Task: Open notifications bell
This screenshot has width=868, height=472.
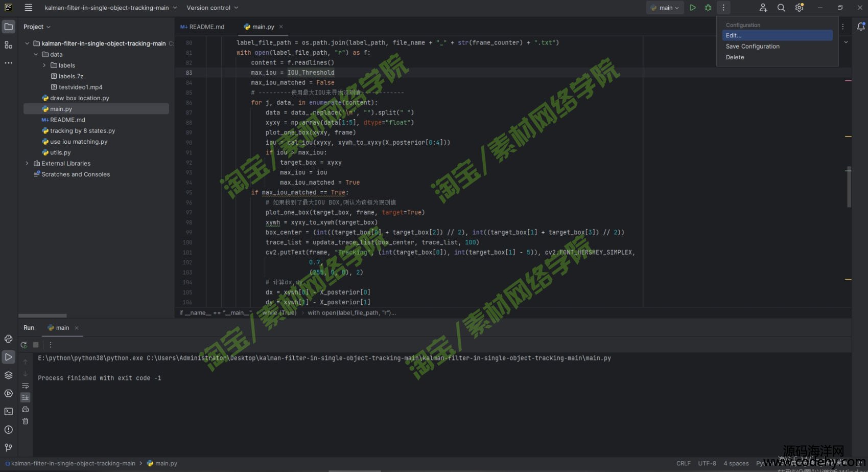Action: (x=861, y=27)
